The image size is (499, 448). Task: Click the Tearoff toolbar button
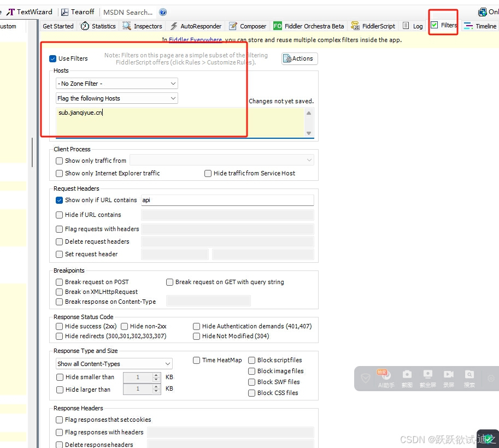click(78, 12)
